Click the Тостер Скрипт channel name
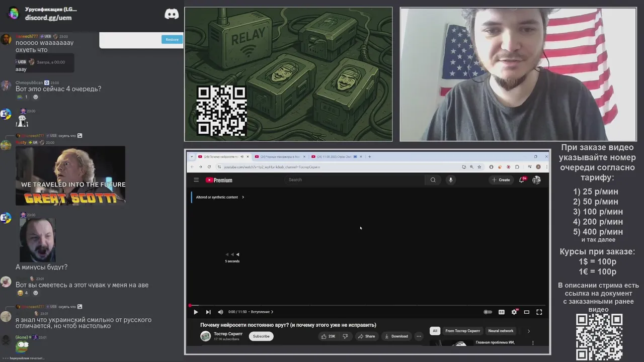Image resolution: width=644 pixels, height=362 pixels. (228, 334)
